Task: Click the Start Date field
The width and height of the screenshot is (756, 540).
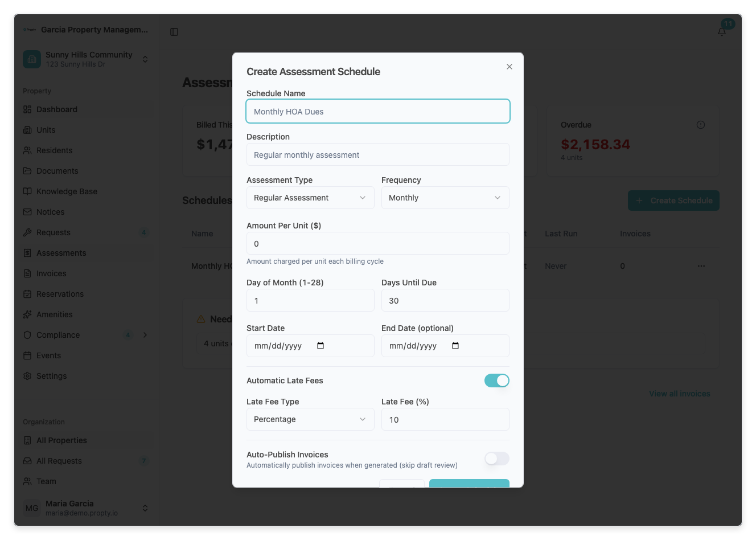Action: point(310,346)
